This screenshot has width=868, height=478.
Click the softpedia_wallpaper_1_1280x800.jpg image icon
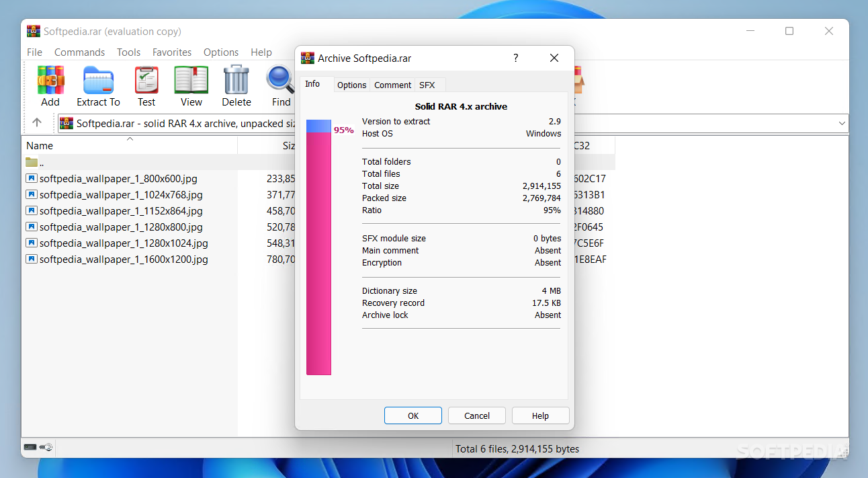coord(32,227)
